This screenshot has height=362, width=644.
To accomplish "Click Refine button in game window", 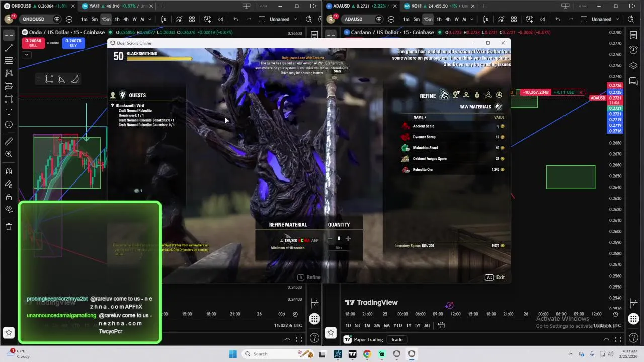I will tap(309, 277).
